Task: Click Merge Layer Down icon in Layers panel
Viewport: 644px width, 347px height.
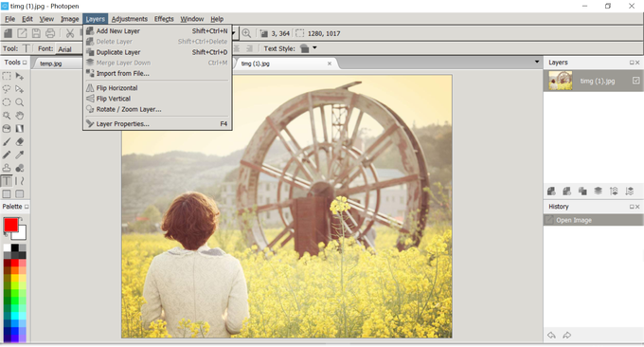Action: 598,192
